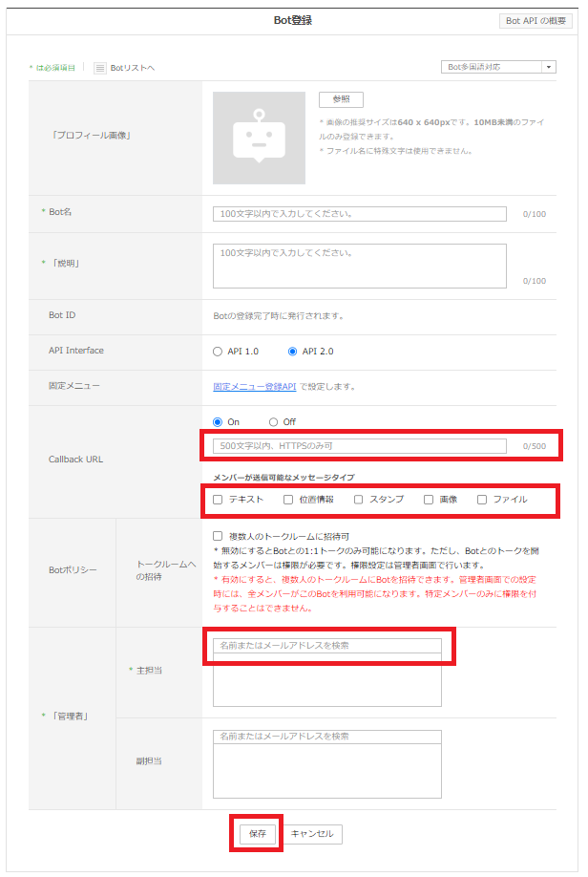The width and height of the screenshot is (588, 877).
Task: Select the API 2.0 radio button
Action: pyautogui.click(x=293, y=352)
